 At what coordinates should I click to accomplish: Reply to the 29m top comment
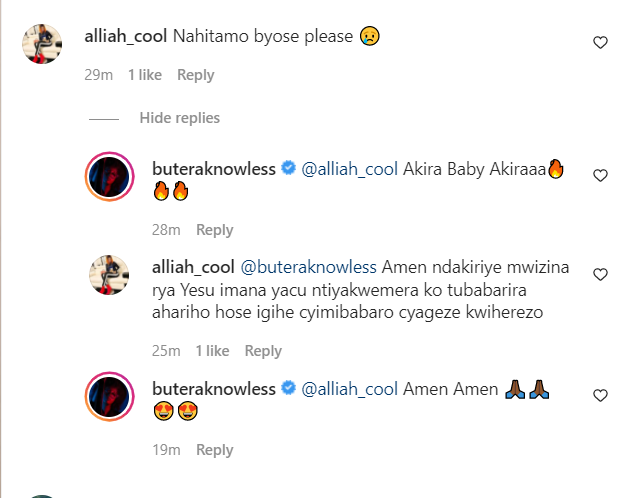click(x=196, y=75)
